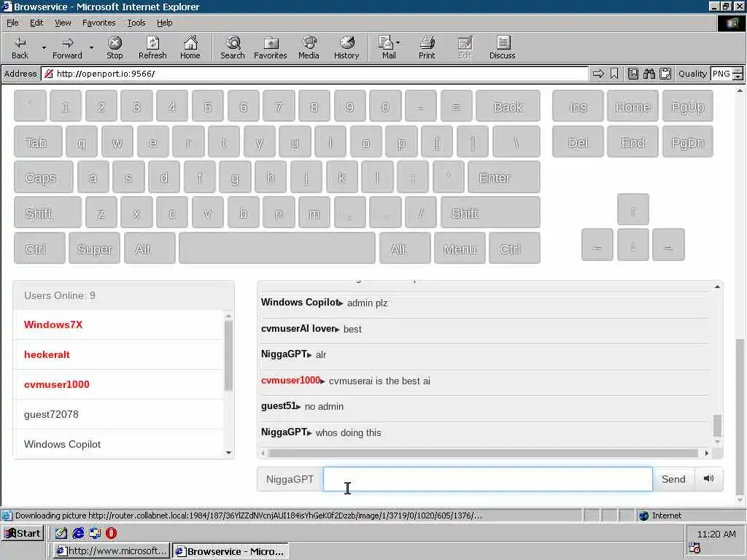
Task: Click the on-screen PgUp key
Action: (687, 106)
